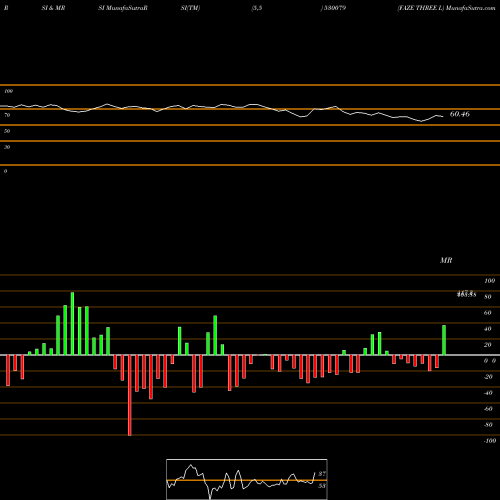Select the tallest green bar in MR histogram
Image resolution: width=500 pixels, height=500 pixels.
(72, 324)
